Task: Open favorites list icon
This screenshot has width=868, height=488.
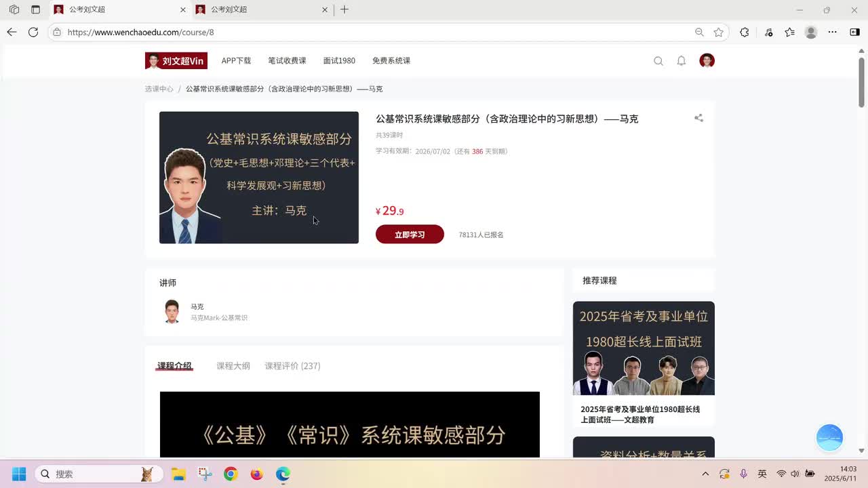Action: click(790, 32)
